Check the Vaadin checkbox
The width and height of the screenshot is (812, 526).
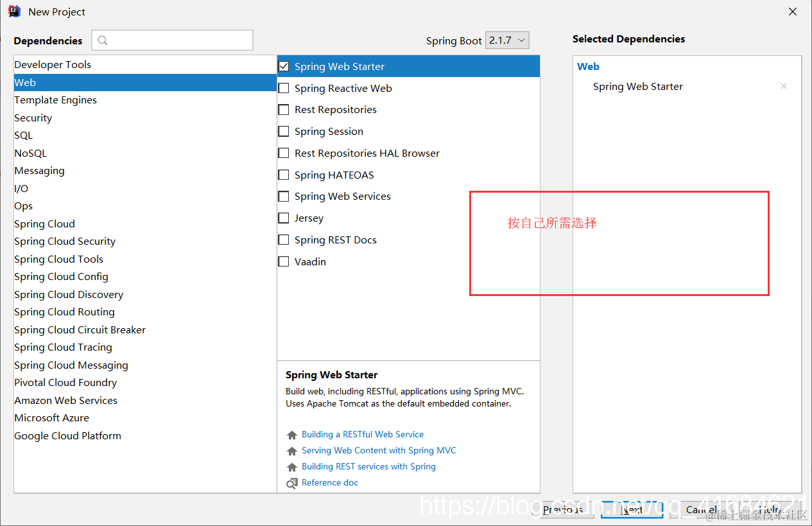coord(284,261)
